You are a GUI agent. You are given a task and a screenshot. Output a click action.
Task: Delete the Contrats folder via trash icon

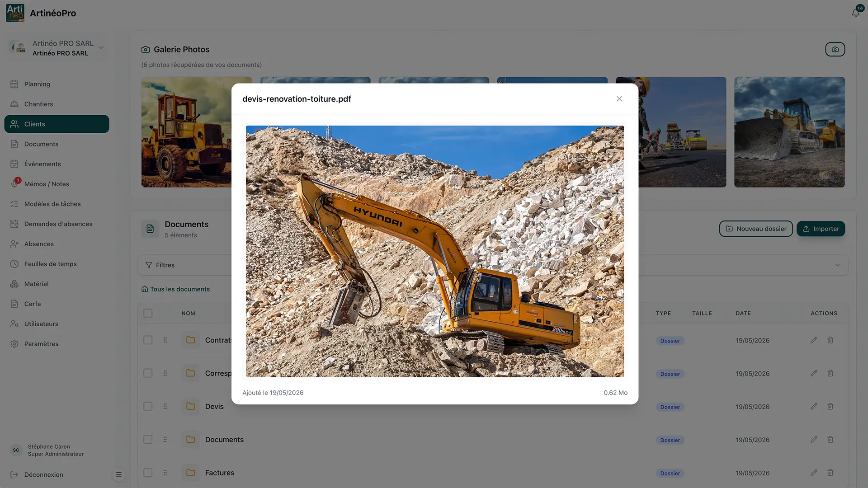[x=830, y=340]
